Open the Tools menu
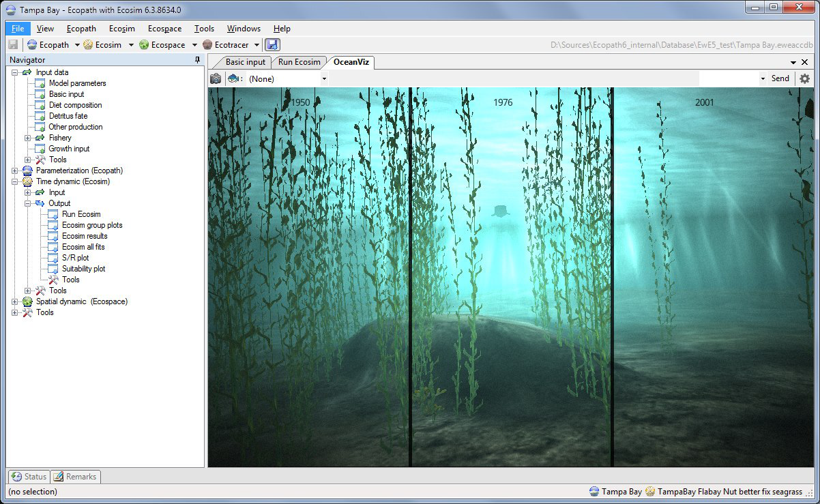The image size is (820, 504). click(204, 29)
